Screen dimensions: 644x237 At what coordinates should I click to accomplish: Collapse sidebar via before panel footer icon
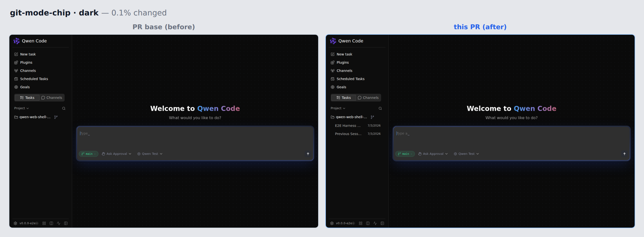66,223
